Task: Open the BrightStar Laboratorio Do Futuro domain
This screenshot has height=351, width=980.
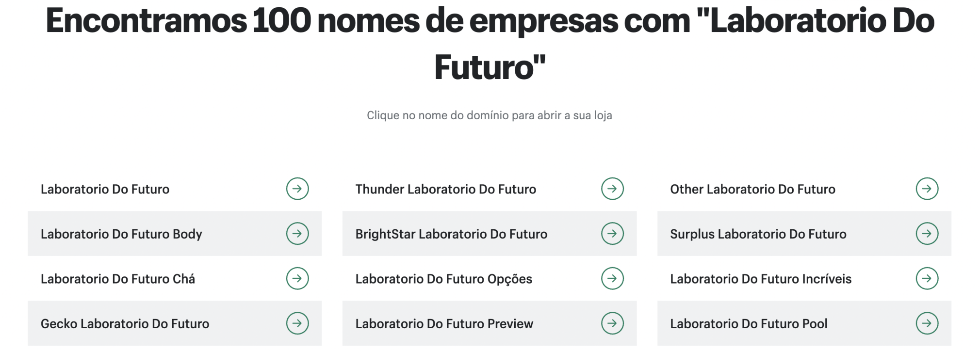Action: pyautogui.click(x=451, y=234)
